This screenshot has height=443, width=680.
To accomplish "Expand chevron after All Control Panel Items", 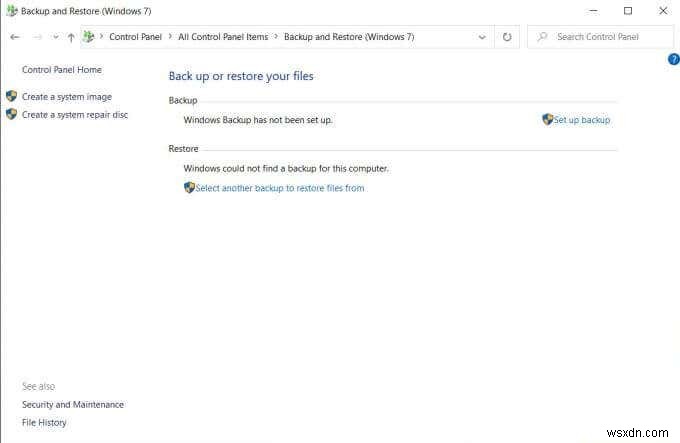I will (276, 36).
